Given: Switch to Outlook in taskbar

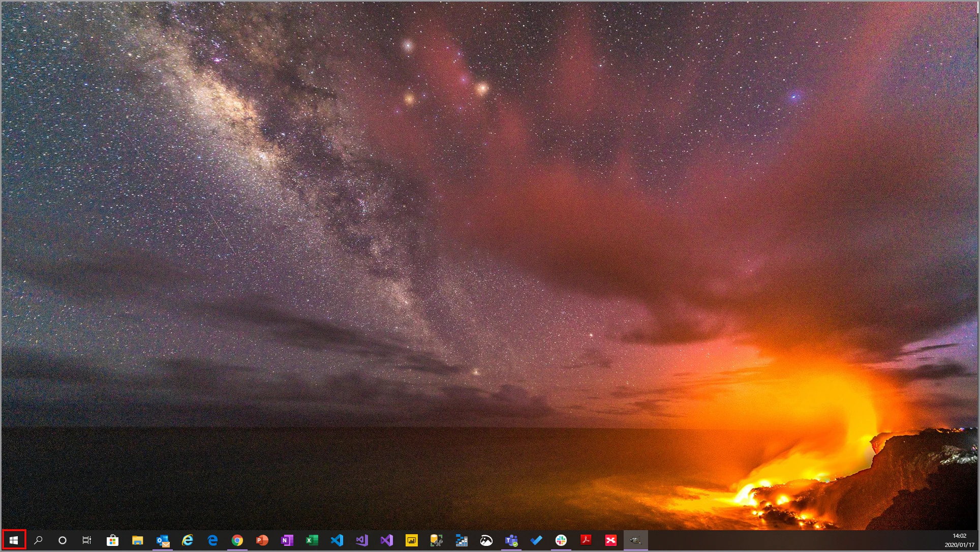Looking at the screenshot, I should tap(163, 540).
